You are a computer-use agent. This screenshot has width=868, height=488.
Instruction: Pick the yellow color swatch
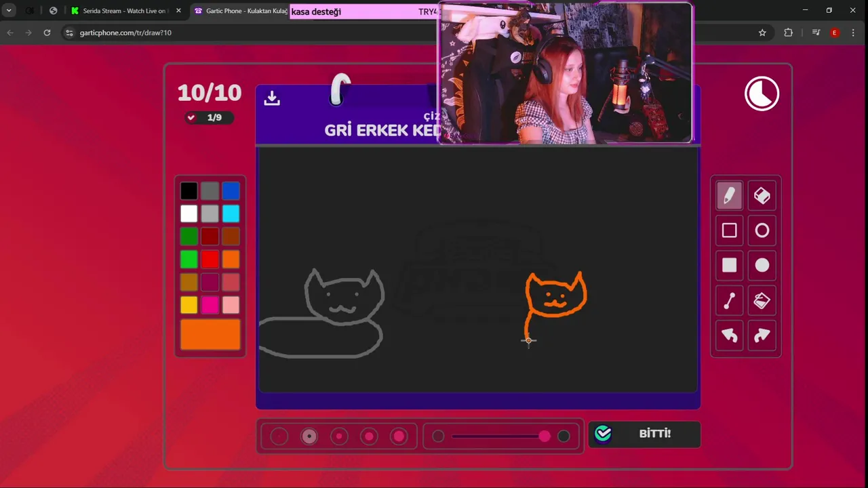pos(189,305)
